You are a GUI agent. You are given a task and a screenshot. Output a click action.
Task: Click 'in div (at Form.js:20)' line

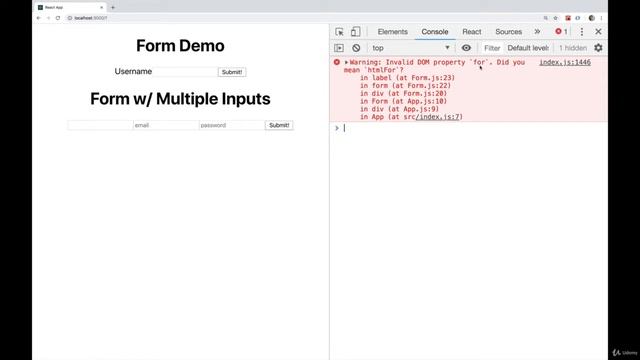[x=403, y=93]
